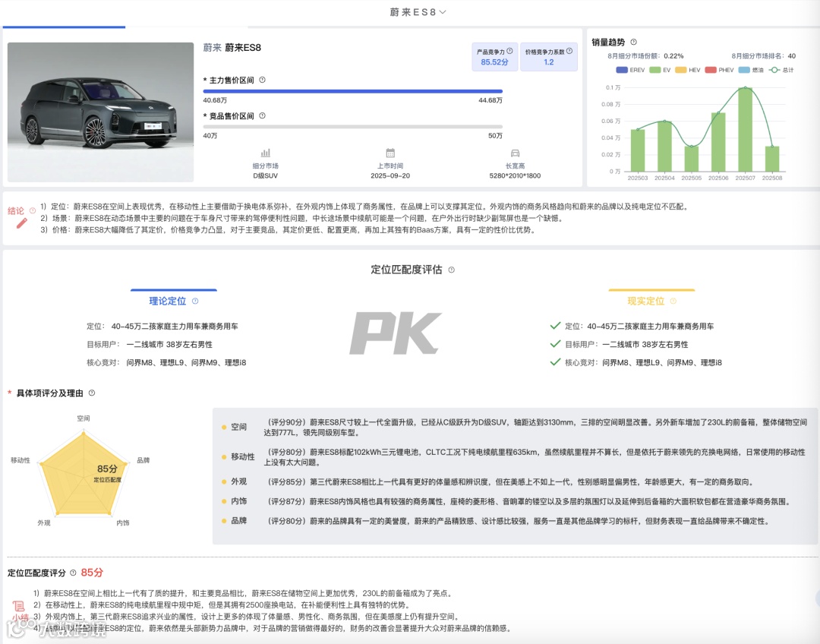The width and height of the screenshot is (820, 644).
Task: Click the info icon next to 定位匹配度评分
Action: coord(73,573)
